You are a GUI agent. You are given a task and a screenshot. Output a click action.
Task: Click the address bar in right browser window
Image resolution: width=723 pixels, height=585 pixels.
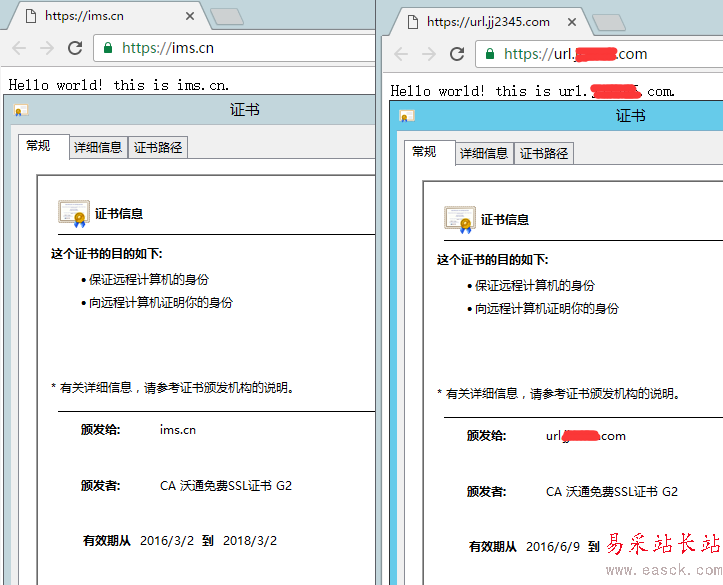click(599, 54)
